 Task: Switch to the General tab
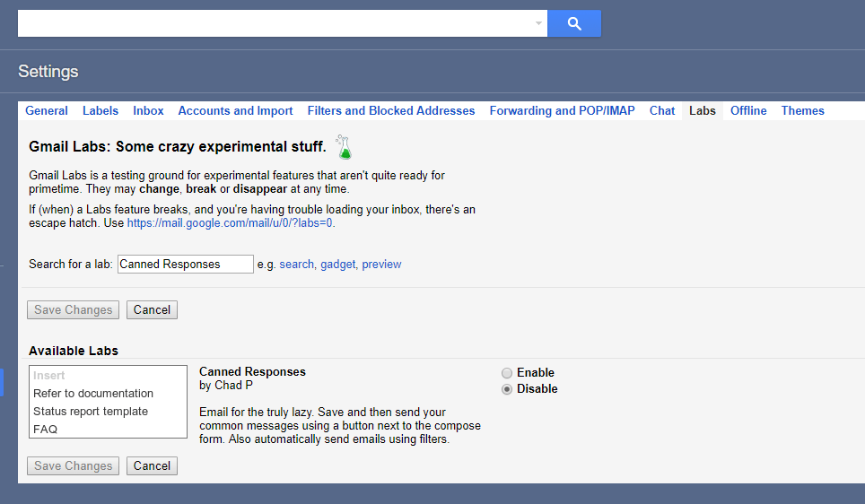pos(47,111)
